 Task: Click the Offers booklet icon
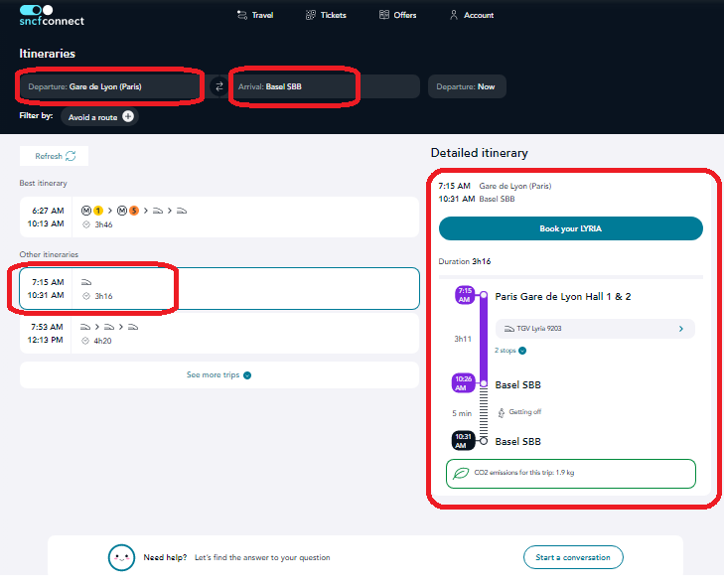tap(384, 15)
